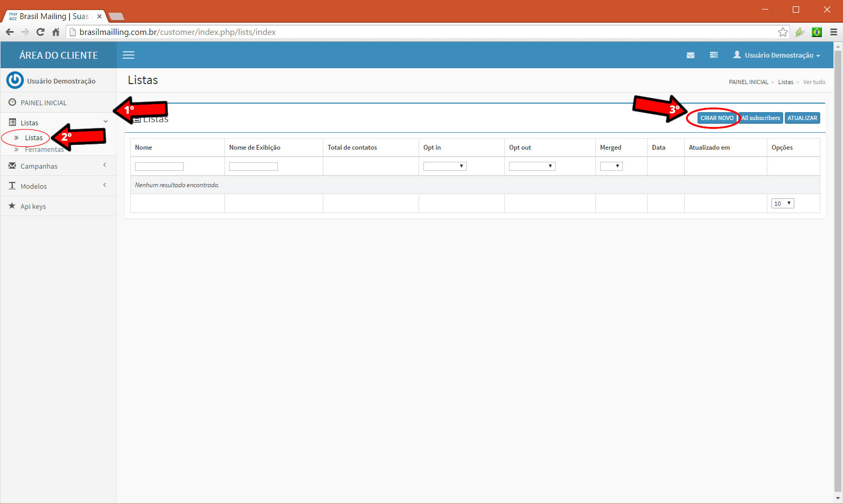Sort table by Atualizado em header
The width and height of the screenshot is (843, 504).
tap(709, 148)
